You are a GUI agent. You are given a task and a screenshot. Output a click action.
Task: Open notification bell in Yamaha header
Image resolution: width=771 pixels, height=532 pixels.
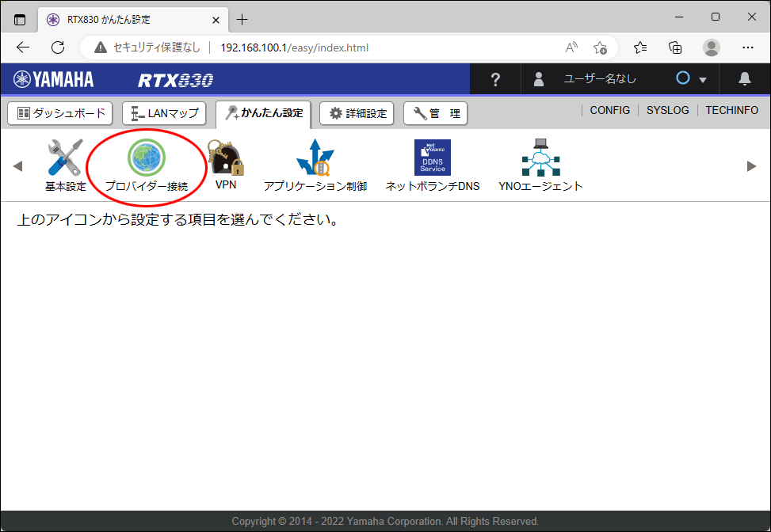pos(745,78)
